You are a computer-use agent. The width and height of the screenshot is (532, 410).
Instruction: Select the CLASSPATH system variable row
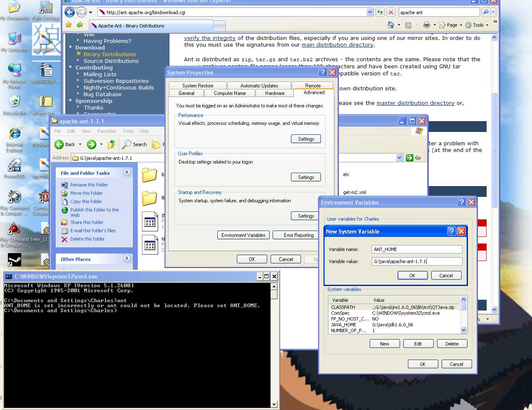(x=395, y=307)
